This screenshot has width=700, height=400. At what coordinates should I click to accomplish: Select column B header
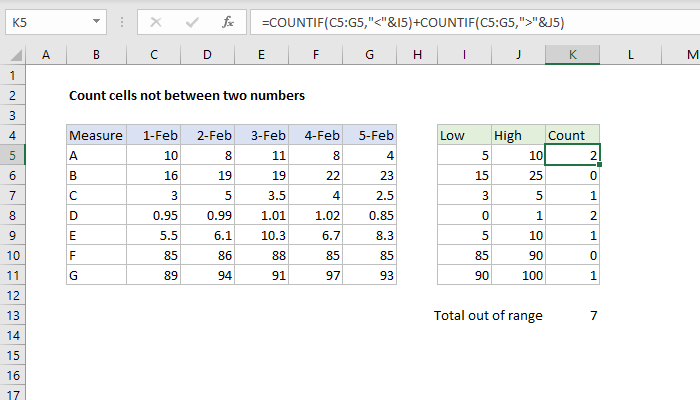[x=96, y=55]
